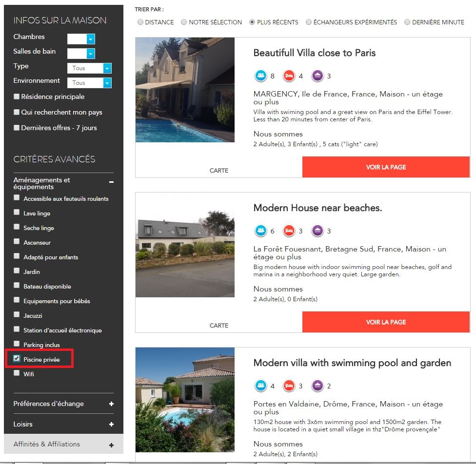Open the Chambres dropdown
The image size is (476, 464).
90,39
